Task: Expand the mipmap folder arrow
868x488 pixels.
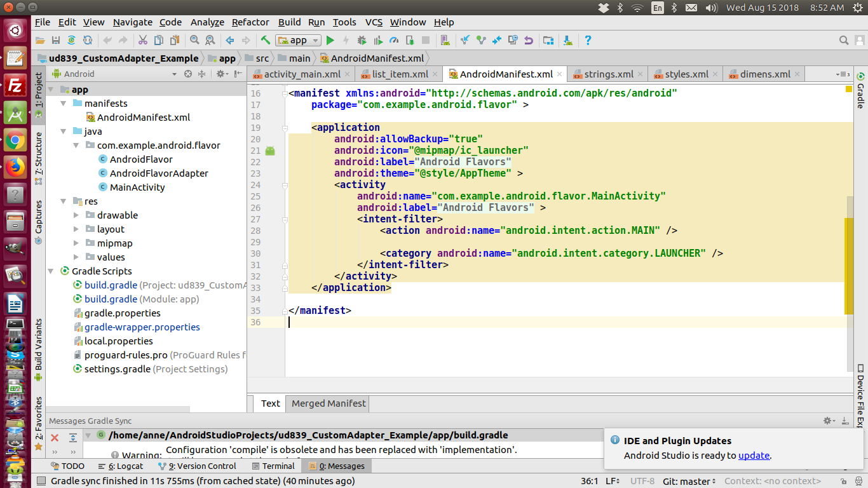Action: point(76,243)
